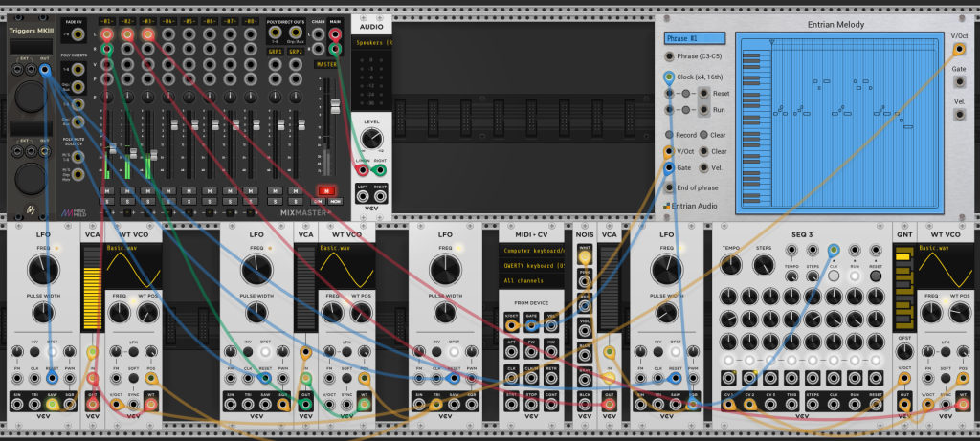The height and width of the screenshot is (441, 980).
Task: Click the TRIG output jack on SEQ 3
Action: point(790,404)
